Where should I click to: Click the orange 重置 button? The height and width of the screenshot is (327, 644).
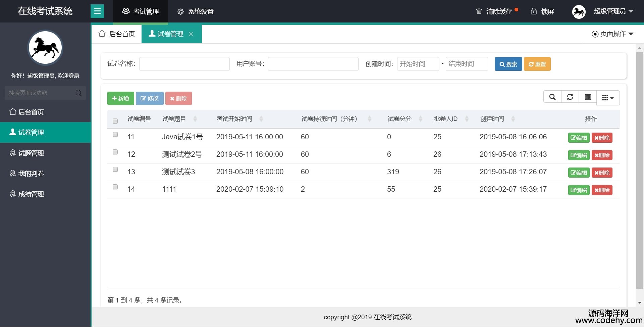(x=537, y=64)
